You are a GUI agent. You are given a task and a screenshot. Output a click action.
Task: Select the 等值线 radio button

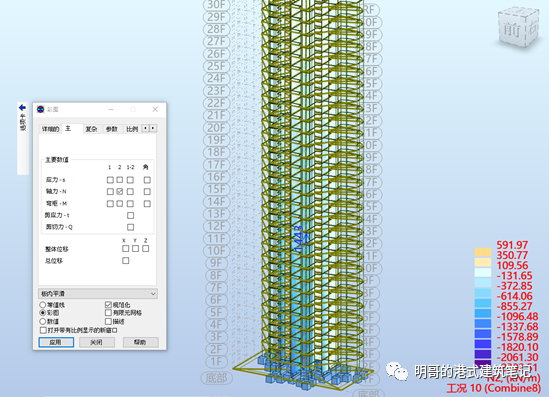coord(43,305)
